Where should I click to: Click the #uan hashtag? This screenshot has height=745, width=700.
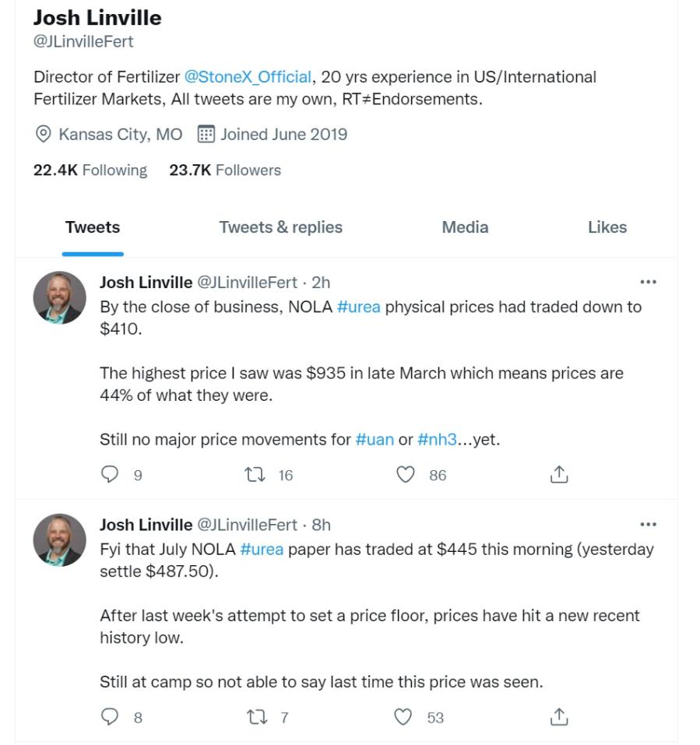click(x=375, y=439)
